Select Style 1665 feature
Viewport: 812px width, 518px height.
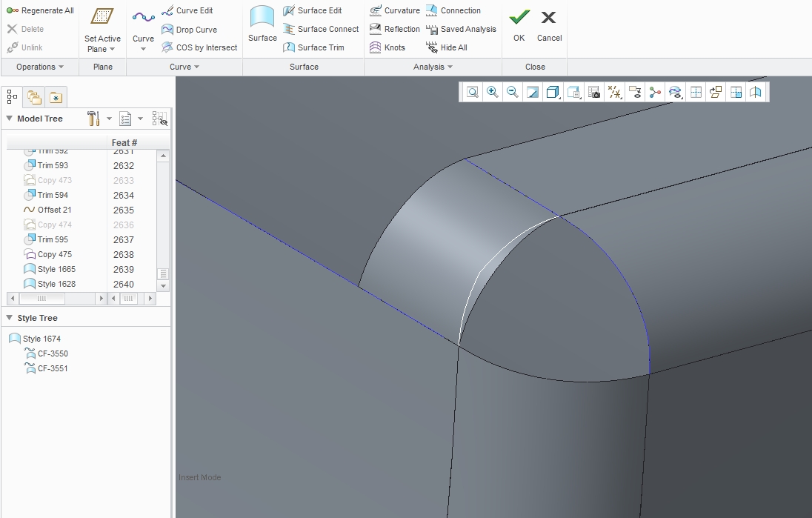pos(49,269)
